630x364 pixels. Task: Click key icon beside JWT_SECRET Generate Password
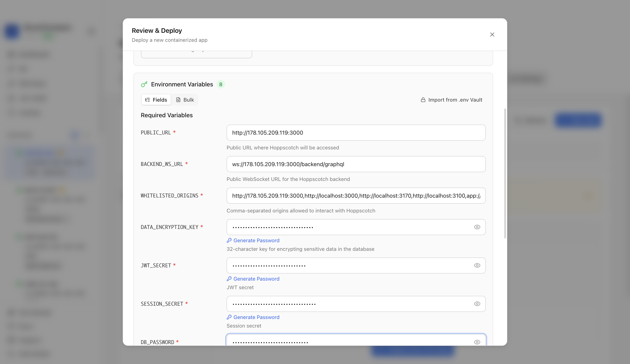point(229,279)
